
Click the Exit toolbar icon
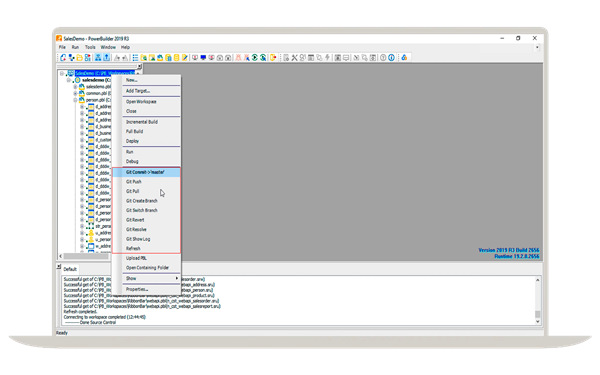click(x=272, y=57)
